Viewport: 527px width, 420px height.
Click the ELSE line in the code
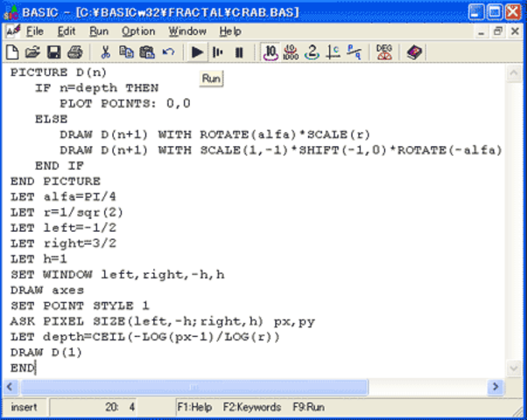[52, 119]
